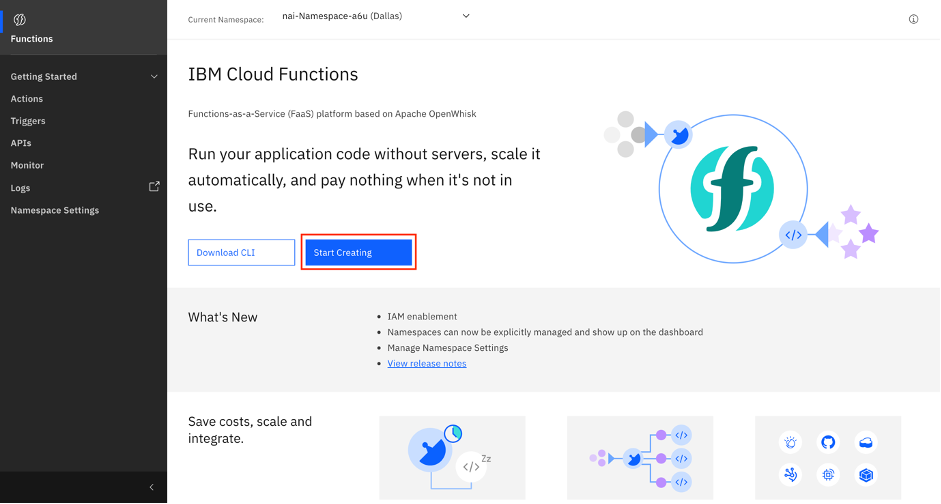This screenshot has height=504, width=941.
Task: Open Logs in the sidebar
Action: (x=20, y=188)
